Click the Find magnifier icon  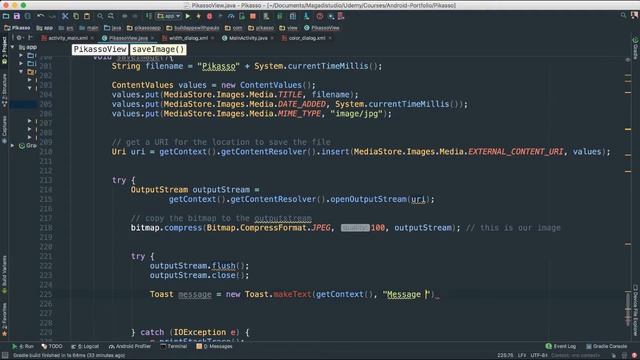100,16
